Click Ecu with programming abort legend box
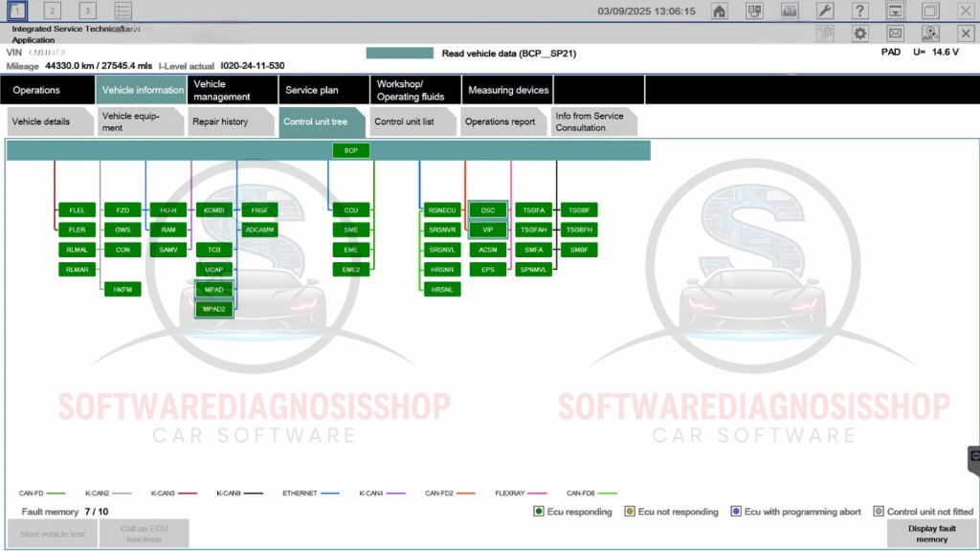 pos(736,512)
